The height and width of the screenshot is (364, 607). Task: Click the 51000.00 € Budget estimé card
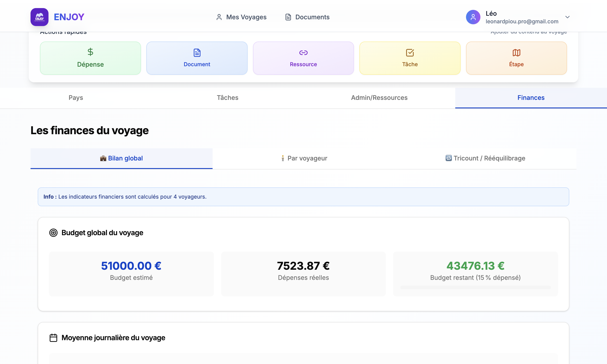coord(131,274)
